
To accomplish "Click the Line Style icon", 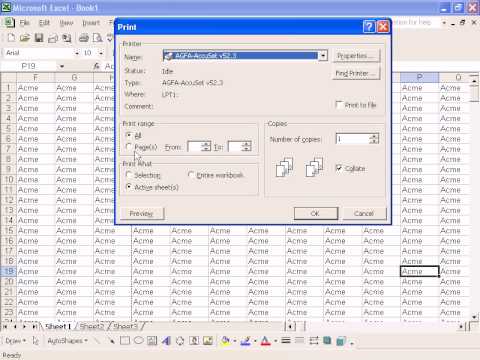I will tap(286, 341).
